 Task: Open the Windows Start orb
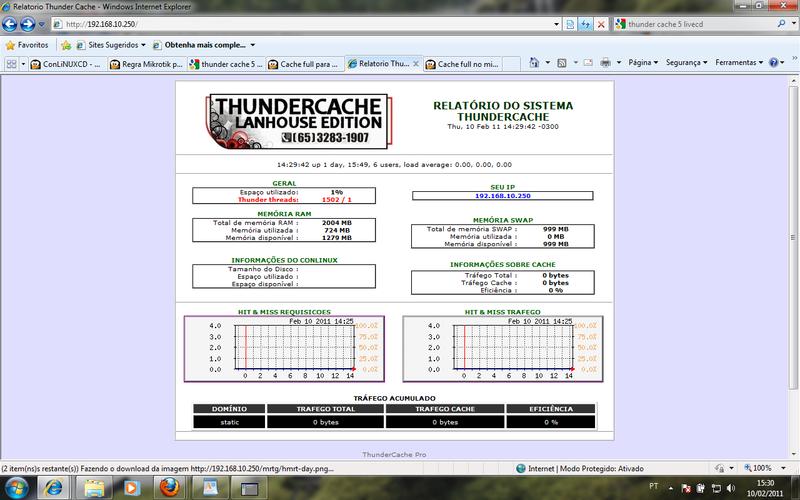coord(16,488)
